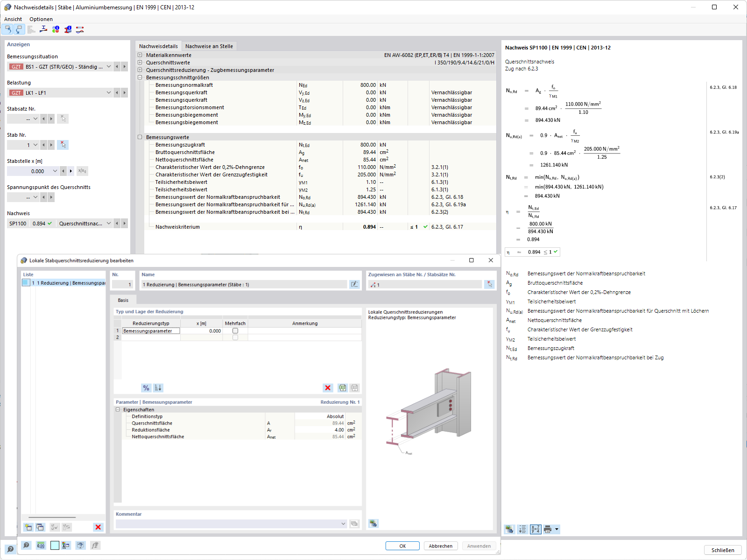The image size is (747, 560).
Task: Click the Anwenden button
Action: (x=479, y=546)
